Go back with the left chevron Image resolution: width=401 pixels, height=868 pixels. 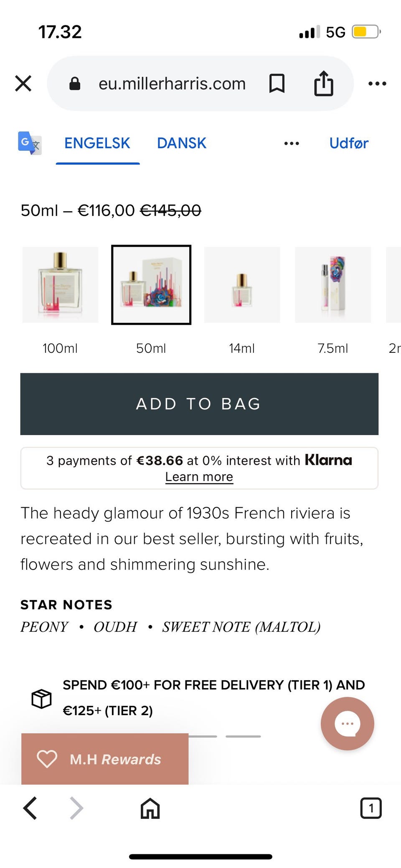tap(30, 808)
